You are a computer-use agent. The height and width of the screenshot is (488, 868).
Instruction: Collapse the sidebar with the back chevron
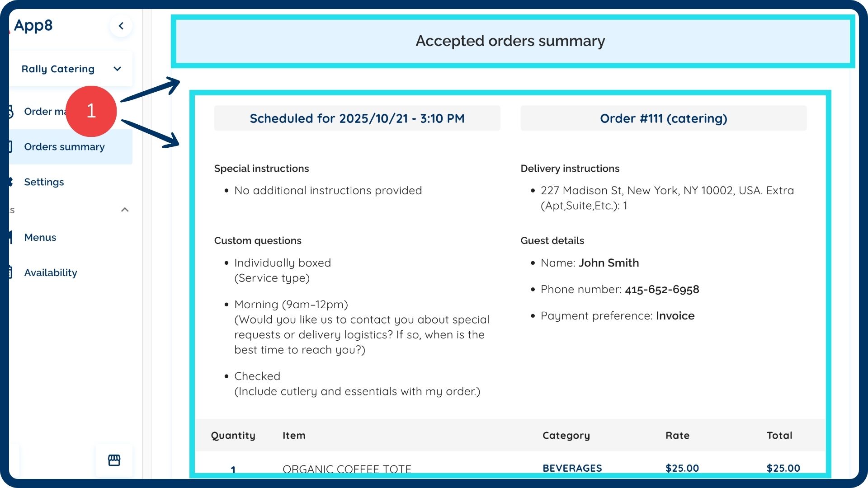[x=121, y=26]
